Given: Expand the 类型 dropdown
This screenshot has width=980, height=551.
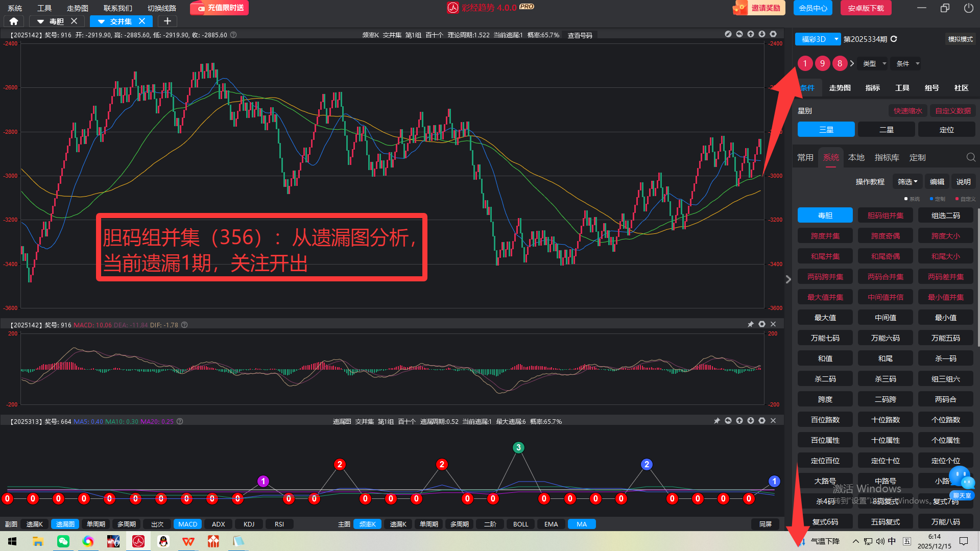Looking at the screenshot, I should pyautogui.click(x=874, y=63).
